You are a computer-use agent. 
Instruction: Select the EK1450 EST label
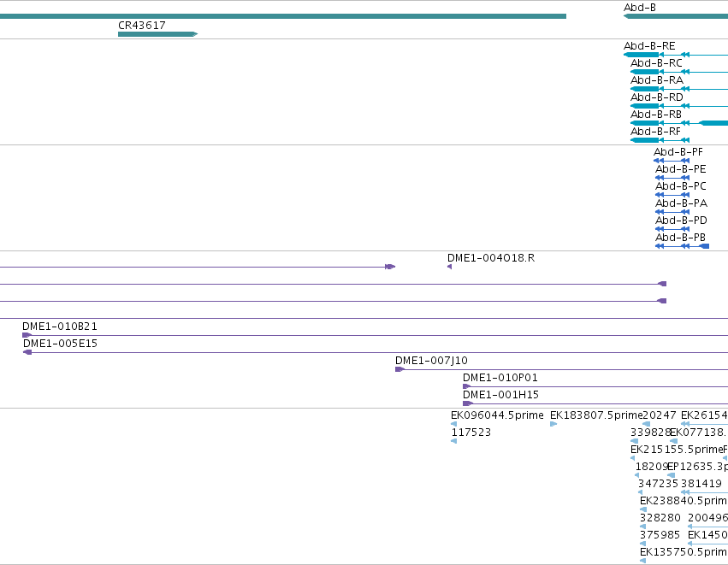coord(707,535)
